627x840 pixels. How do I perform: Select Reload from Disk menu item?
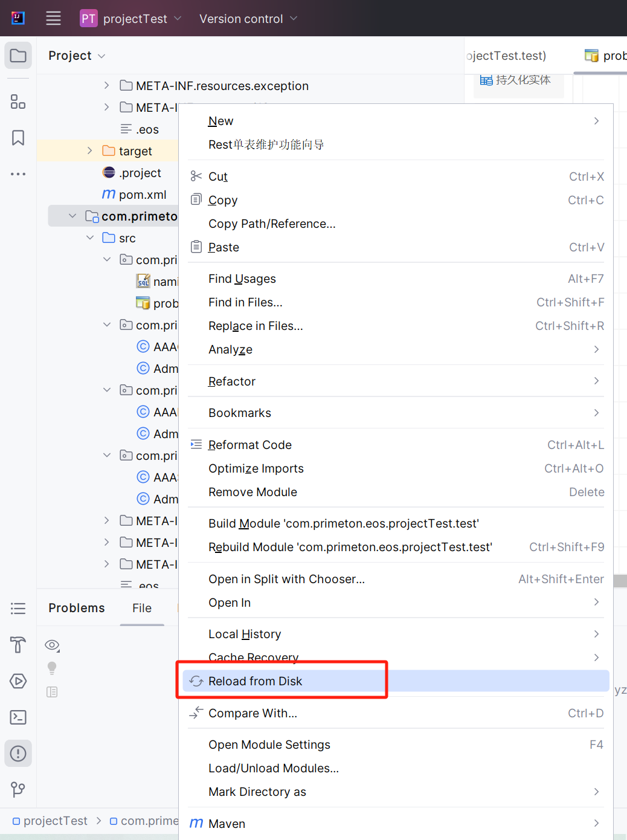pos(255,681)
